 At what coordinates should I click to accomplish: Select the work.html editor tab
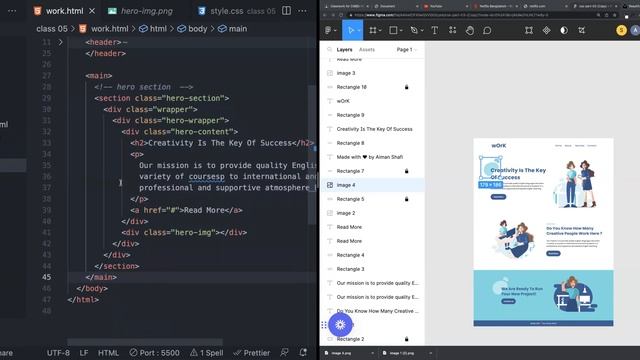click(x=64, y=11)
